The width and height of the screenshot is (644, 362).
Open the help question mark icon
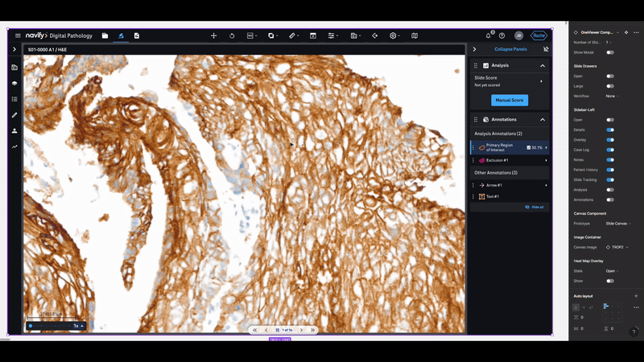(x=502, y=35)
